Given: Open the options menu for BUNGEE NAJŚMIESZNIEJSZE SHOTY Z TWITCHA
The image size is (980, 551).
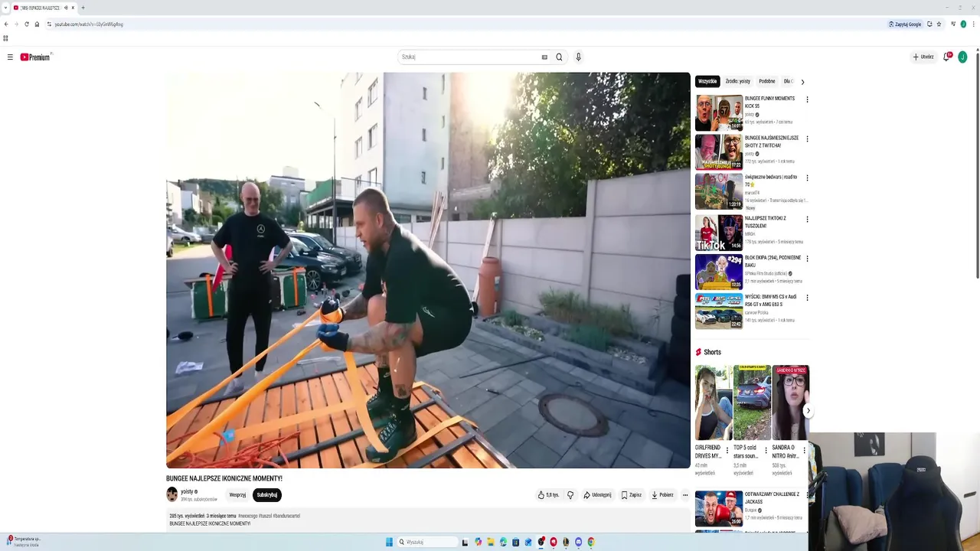Looking at the screenshot, I should 807,139.
